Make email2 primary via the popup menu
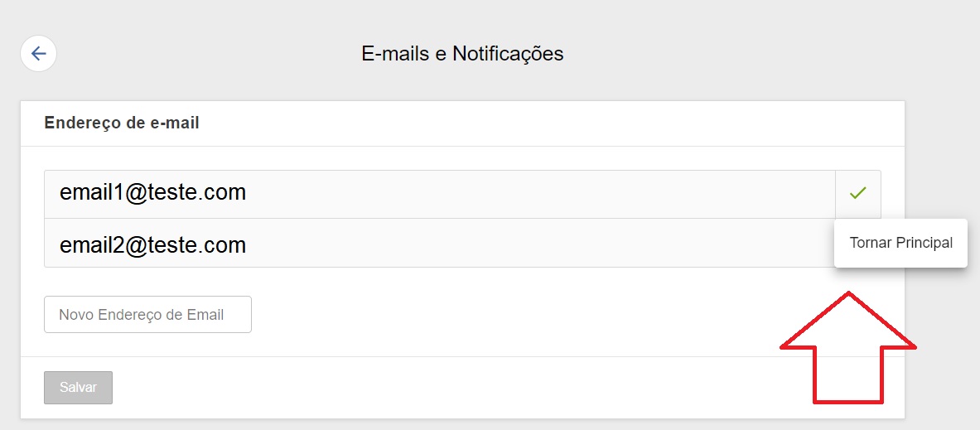The width and height of the screenshot is (980, 430). [x=900, y=243]
